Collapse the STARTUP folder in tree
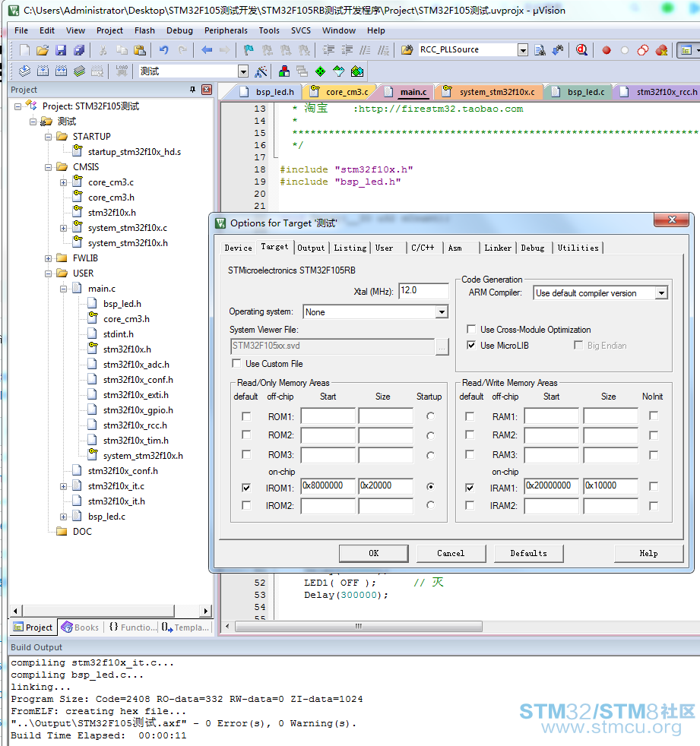Viewport: 700px width, 746px height. 48,137
